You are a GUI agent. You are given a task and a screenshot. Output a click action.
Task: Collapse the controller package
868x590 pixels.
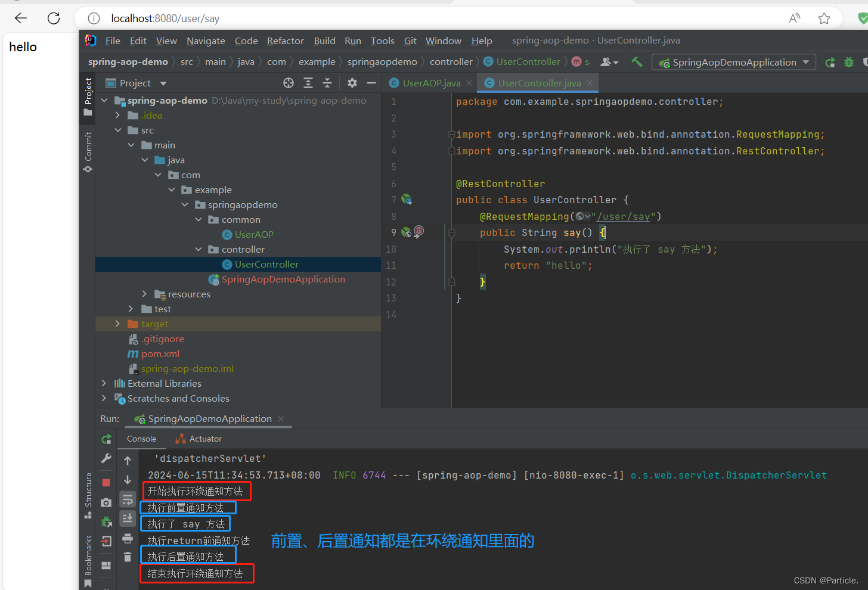(x=199, y=249)
